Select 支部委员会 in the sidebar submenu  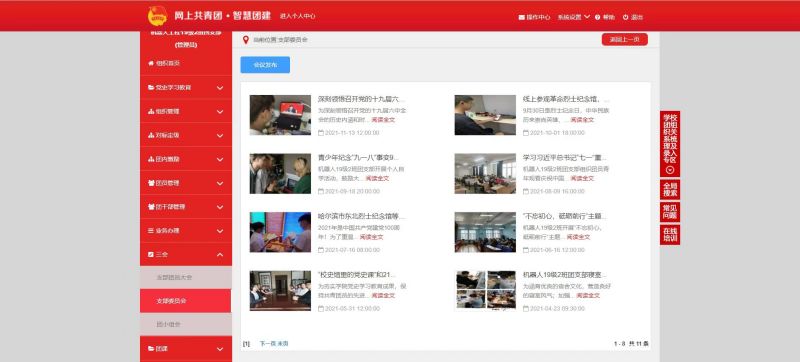click(186, 301)
